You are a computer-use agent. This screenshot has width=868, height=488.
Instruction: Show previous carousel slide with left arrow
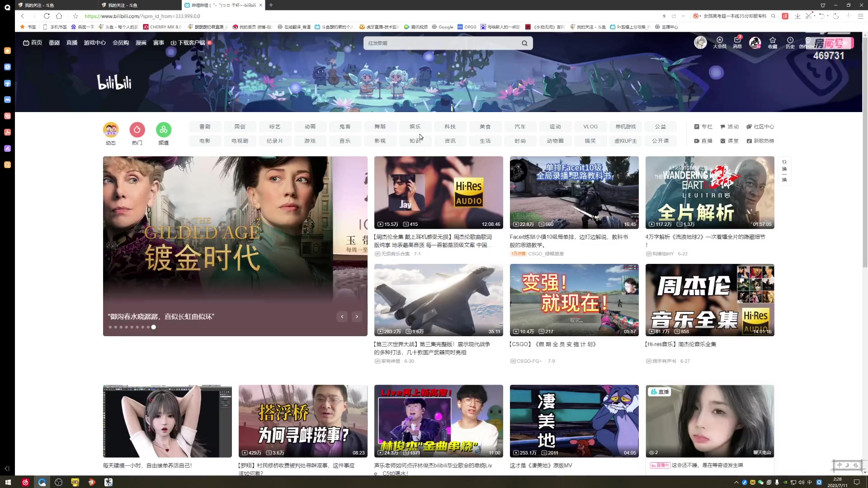[342, 317]
